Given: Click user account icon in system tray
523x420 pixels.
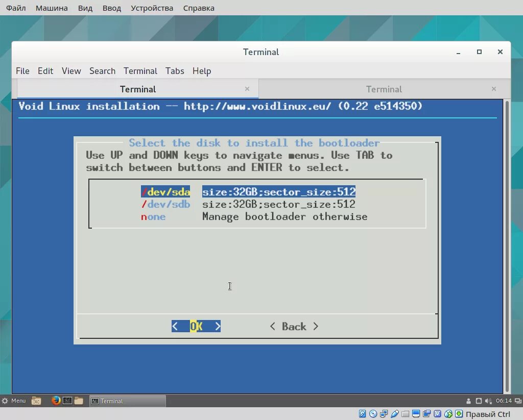Looking at the screenshot, I should coord(469,401).
